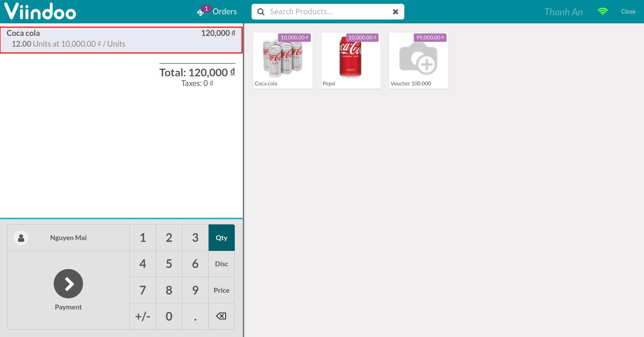The height and width of the screenshot is (337, 644).
Task: Click the 10,000.00 price tag on the Pepsi card
Action: pyautogui.click(x=362, y=38)
